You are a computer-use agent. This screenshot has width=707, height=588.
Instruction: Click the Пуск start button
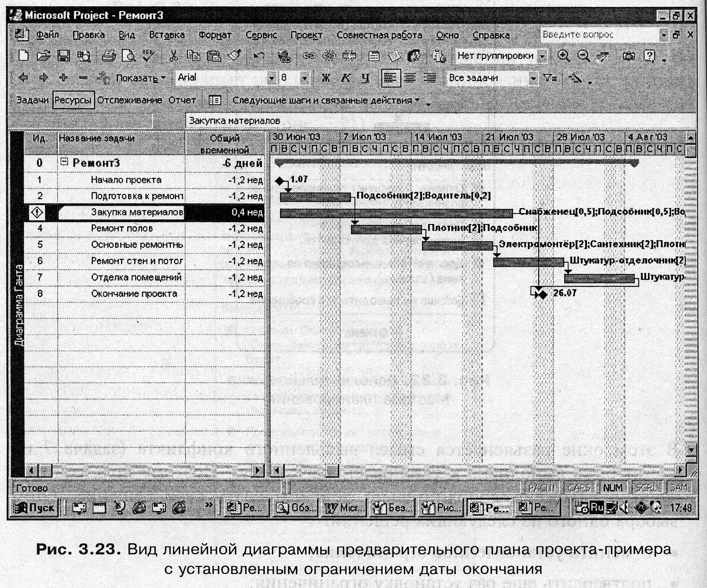34,507
